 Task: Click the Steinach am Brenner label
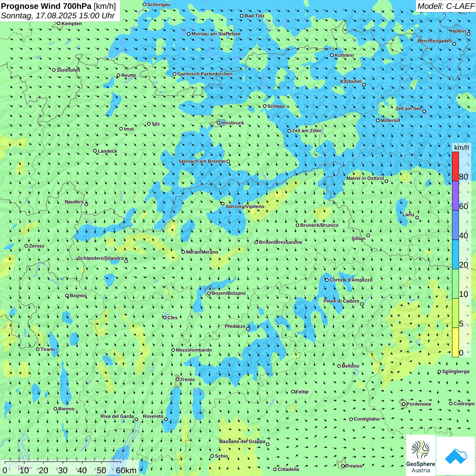pos(202,161)
